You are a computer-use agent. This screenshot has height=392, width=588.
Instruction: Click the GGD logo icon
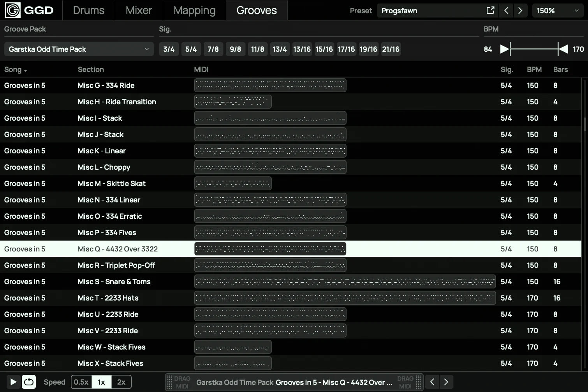point(13,11)
